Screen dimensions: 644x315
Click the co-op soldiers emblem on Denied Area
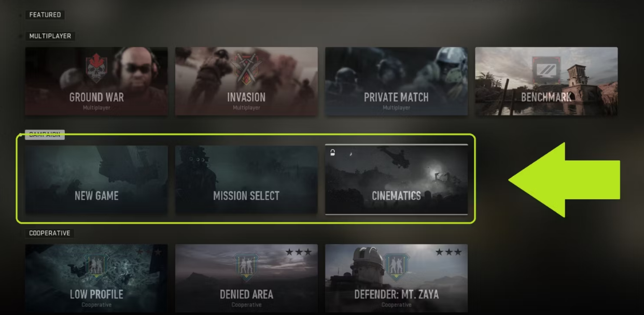click(246, 266)
